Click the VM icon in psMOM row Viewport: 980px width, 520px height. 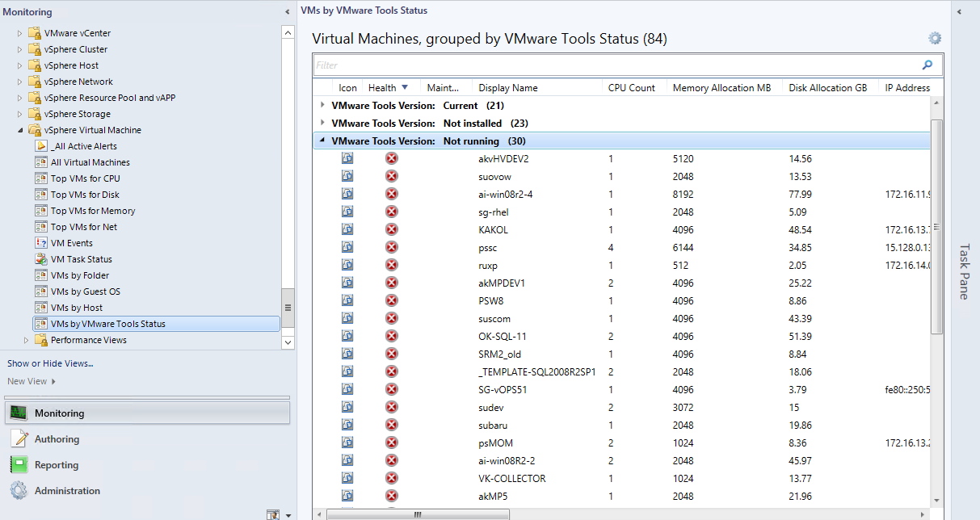coord(347,442)
